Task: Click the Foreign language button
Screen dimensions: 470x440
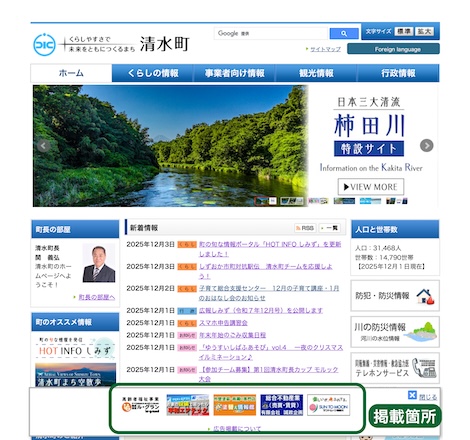Action: coord(393,49)
